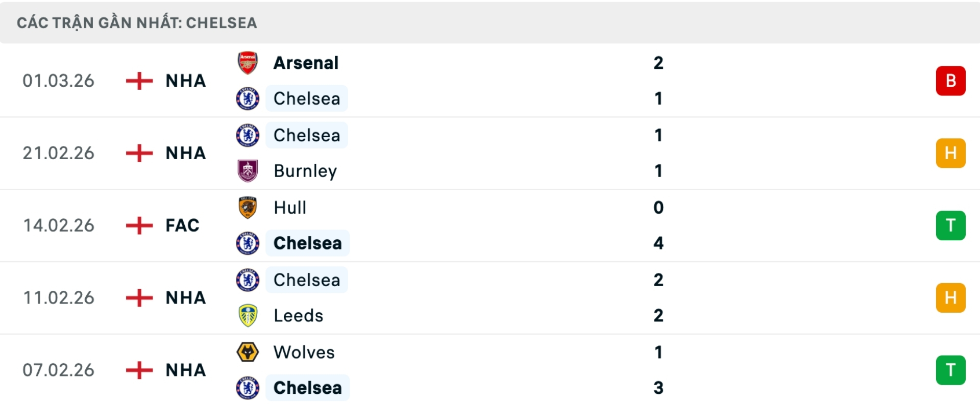The image size is (980, 404).
Task: Toggle the red B result badge
Action: pyautogui.click(x=950, y=80)
